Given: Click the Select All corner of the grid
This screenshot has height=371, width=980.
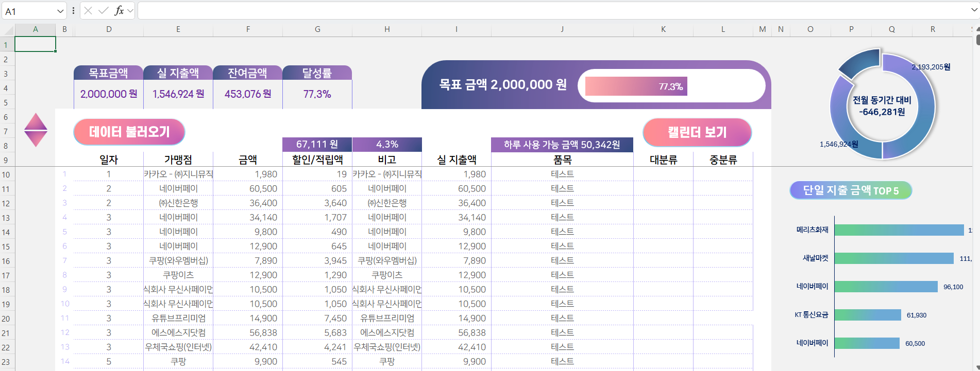Looking at the screenshot, I should [x=7, y=30].
